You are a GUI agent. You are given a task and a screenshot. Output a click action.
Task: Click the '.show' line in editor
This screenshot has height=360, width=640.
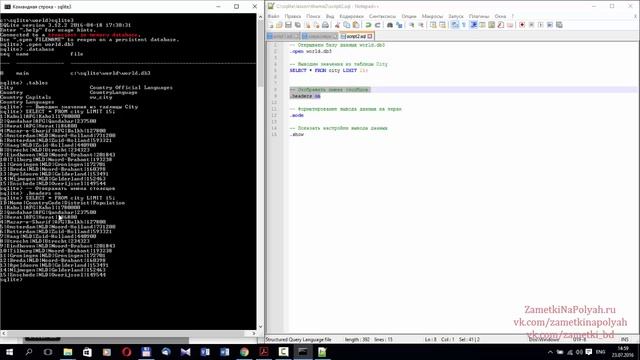297,135
